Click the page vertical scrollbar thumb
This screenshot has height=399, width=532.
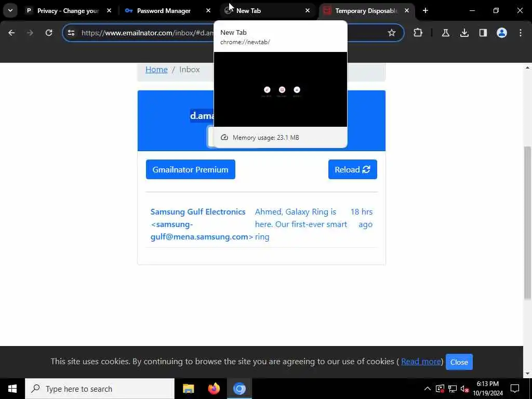(527, 222)
